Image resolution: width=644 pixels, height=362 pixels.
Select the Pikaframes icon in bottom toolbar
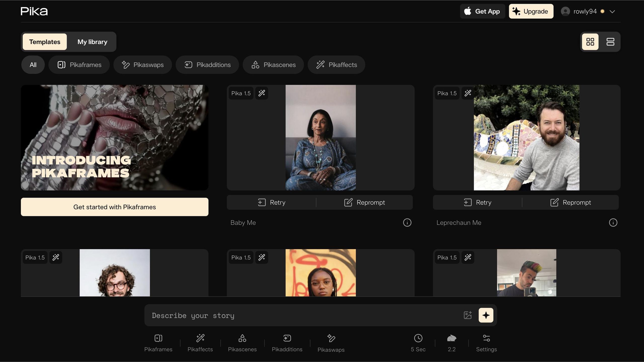coord(158,342)
